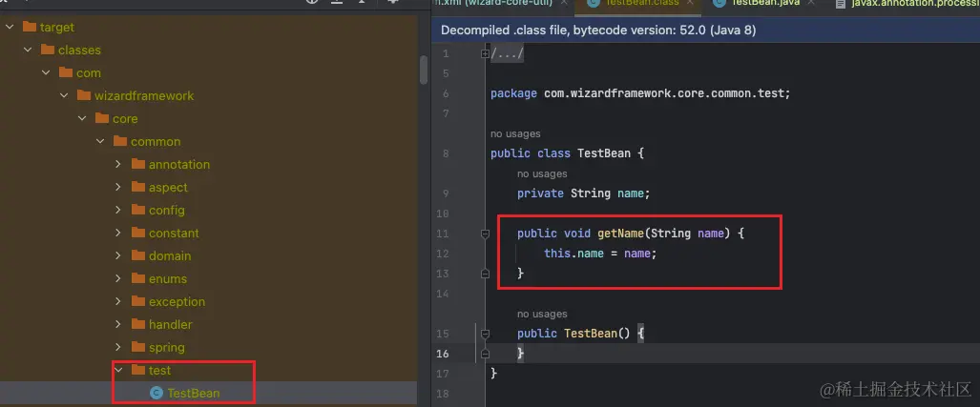Image resolution: width=980 pixels, height=407 pixels.
Task: Click the TestBean class name on line 8
Action: coord(604,153)
